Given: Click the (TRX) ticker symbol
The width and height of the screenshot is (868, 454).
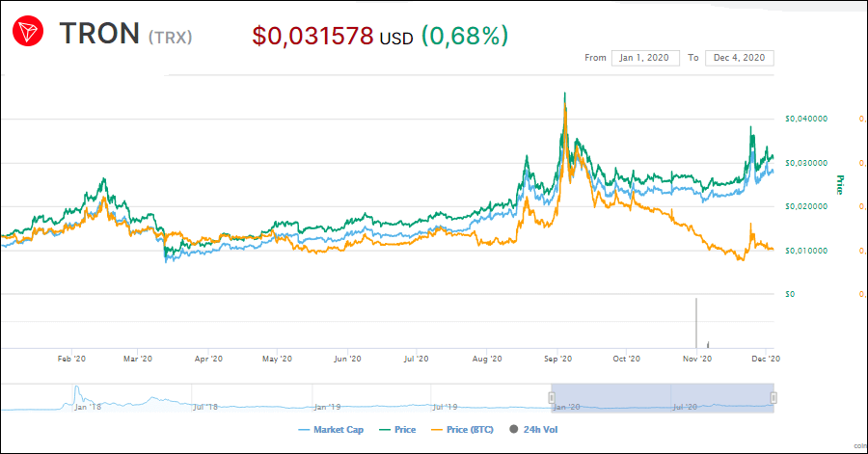Looking at the screenshot, I should (171, 37).
